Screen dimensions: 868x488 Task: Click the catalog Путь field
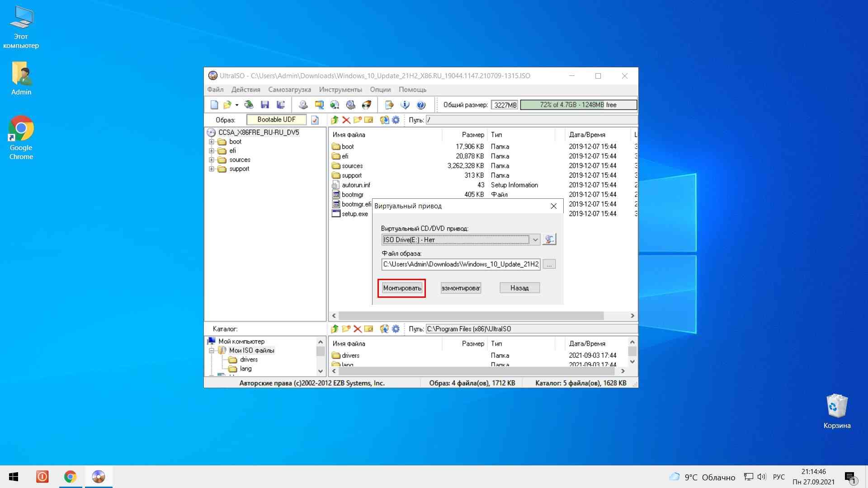(x=532, y=329)
